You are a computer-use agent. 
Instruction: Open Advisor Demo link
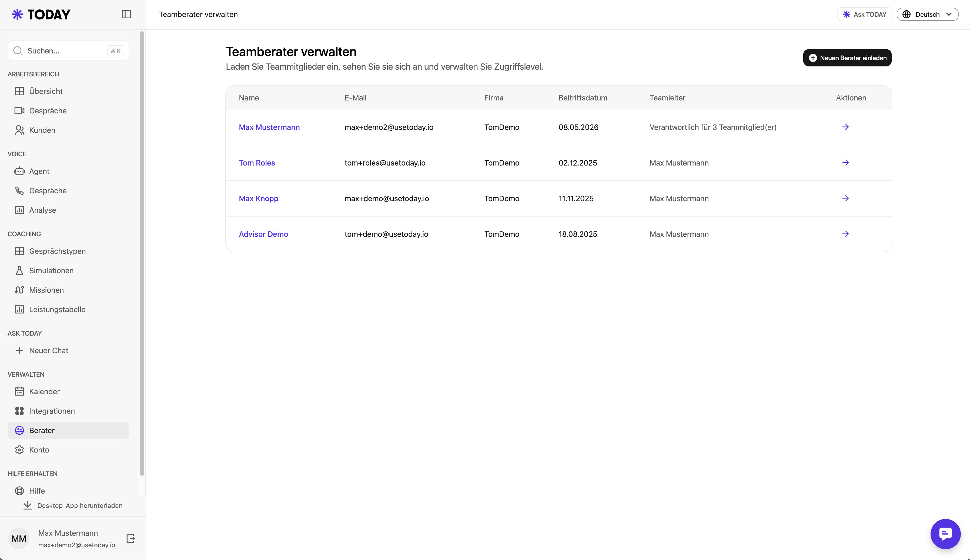263,234
